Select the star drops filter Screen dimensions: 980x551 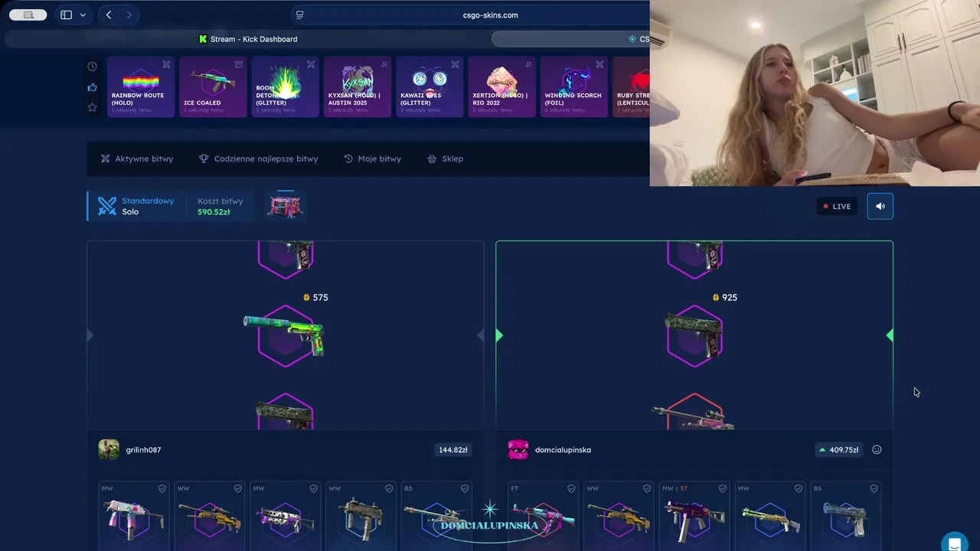[x=92, y=107]
